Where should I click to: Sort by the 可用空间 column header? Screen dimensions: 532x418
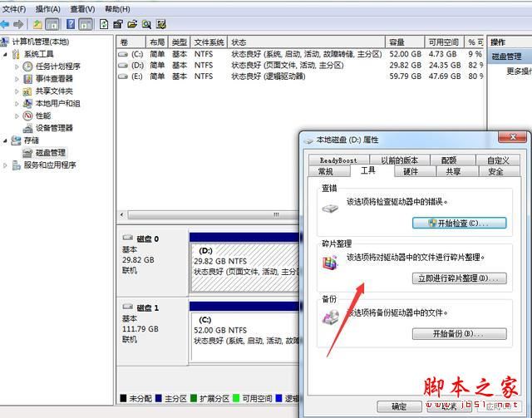click(445, 42)
